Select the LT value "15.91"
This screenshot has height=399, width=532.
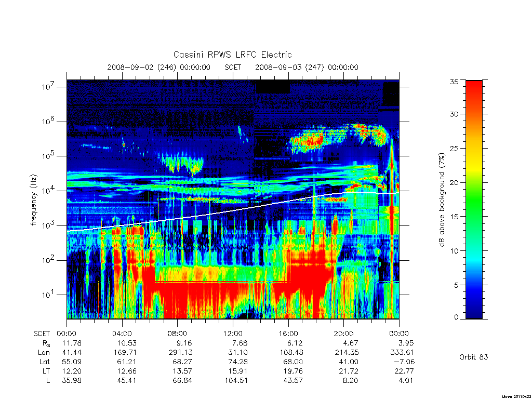238,371
